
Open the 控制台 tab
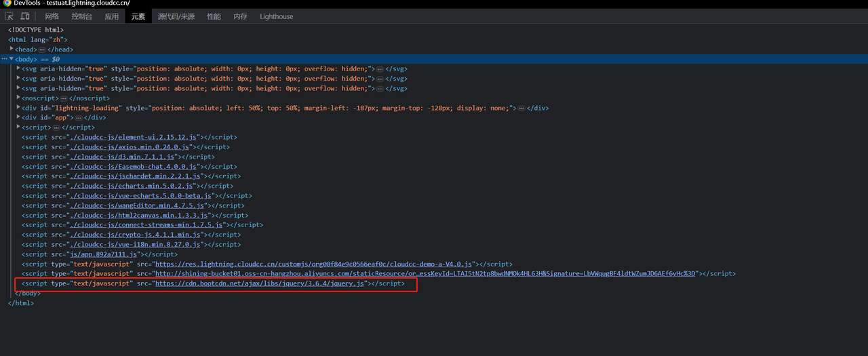click(x=81, y=16)
